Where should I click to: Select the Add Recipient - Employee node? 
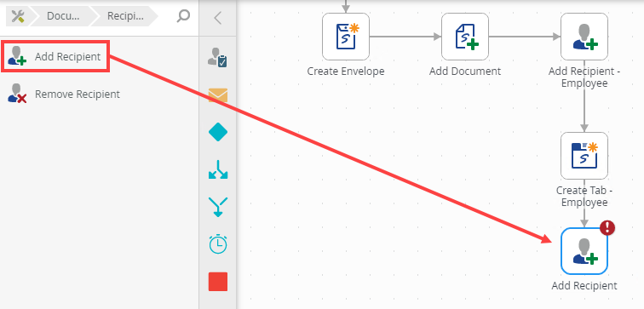click(584, 37)
